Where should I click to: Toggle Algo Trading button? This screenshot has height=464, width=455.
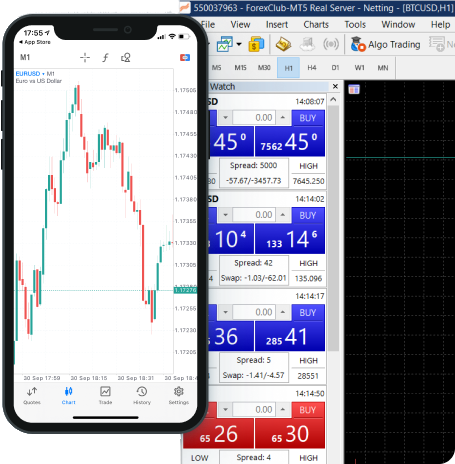coord(385,44)
